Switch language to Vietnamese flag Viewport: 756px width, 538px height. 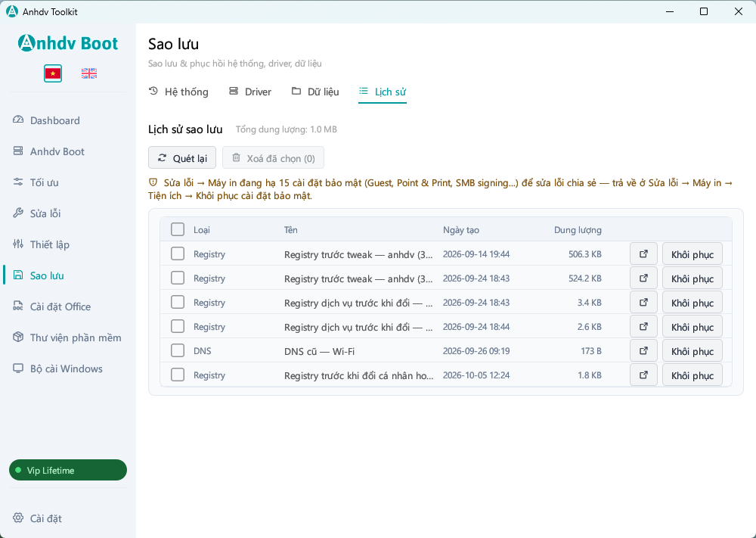(53, 73)
